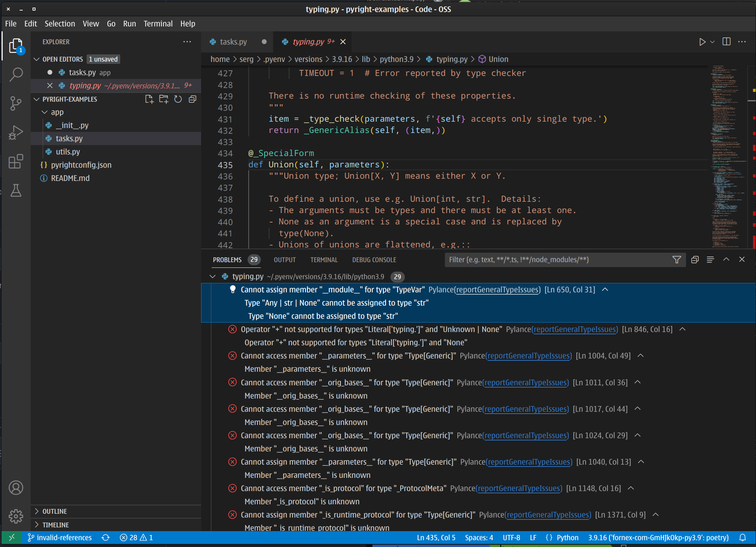Split the editor using the top-right icon
The image size is (756, 547).
(x=727, y=42)
